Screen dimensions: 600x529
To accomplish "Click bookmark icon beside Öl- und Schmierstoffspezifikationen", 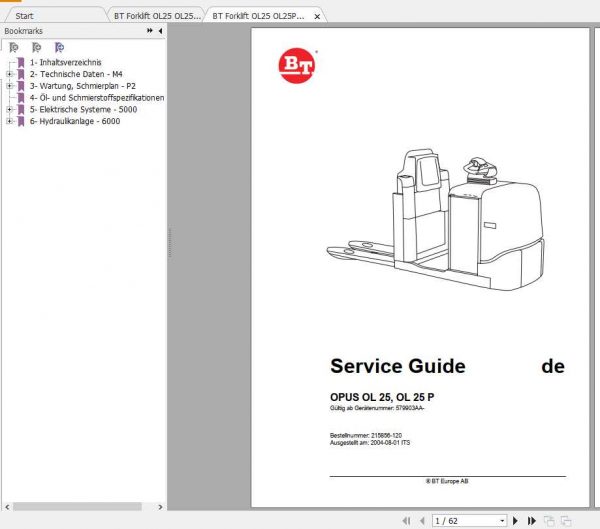I will [21, 98].
